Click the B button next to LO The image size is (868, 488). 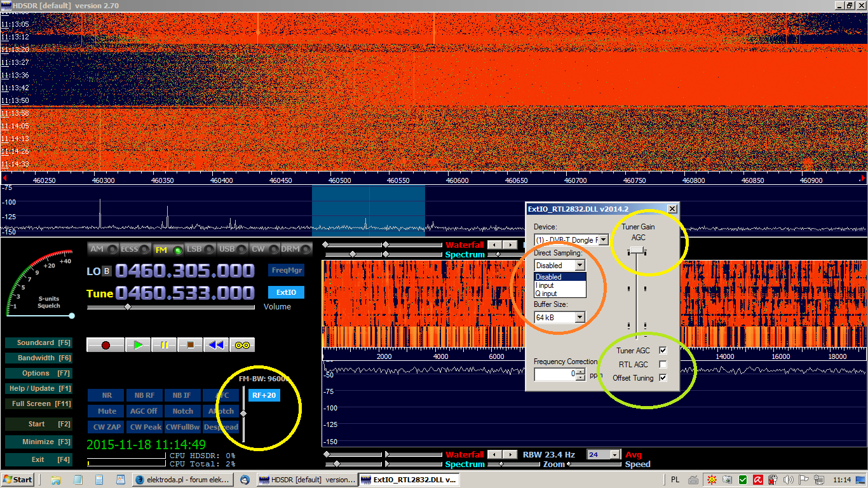click(x=107, y=271)
